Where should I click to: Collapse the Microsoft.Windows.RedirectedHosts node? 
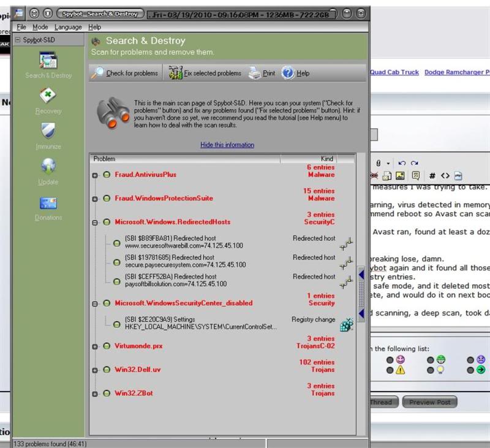pos(95,223)
